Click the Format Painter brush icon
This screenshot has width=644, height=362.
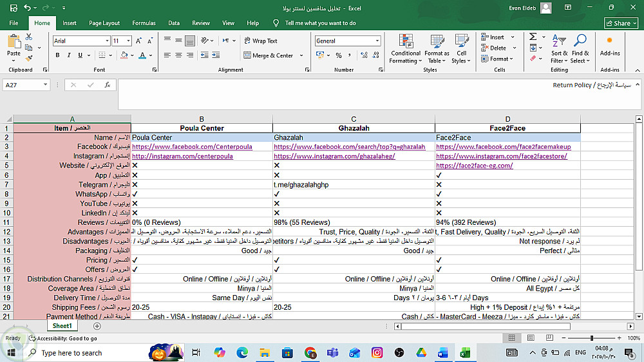point(29,59)
